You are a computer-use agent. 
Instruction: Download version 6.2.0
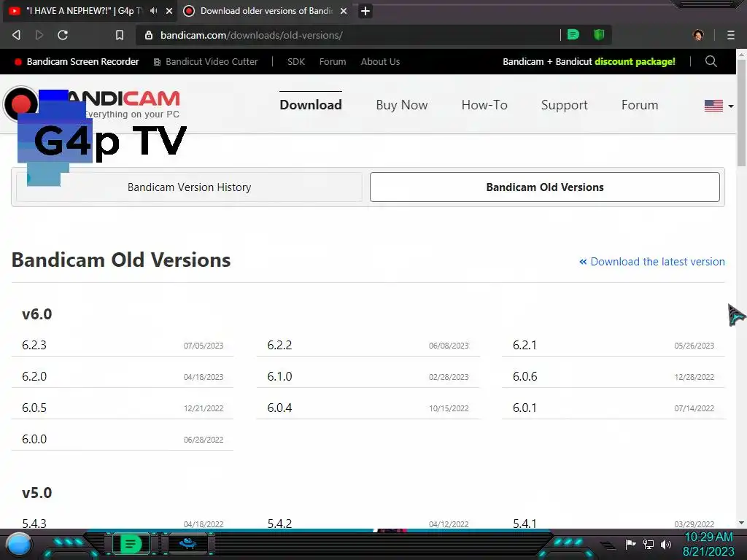(123, 377)
